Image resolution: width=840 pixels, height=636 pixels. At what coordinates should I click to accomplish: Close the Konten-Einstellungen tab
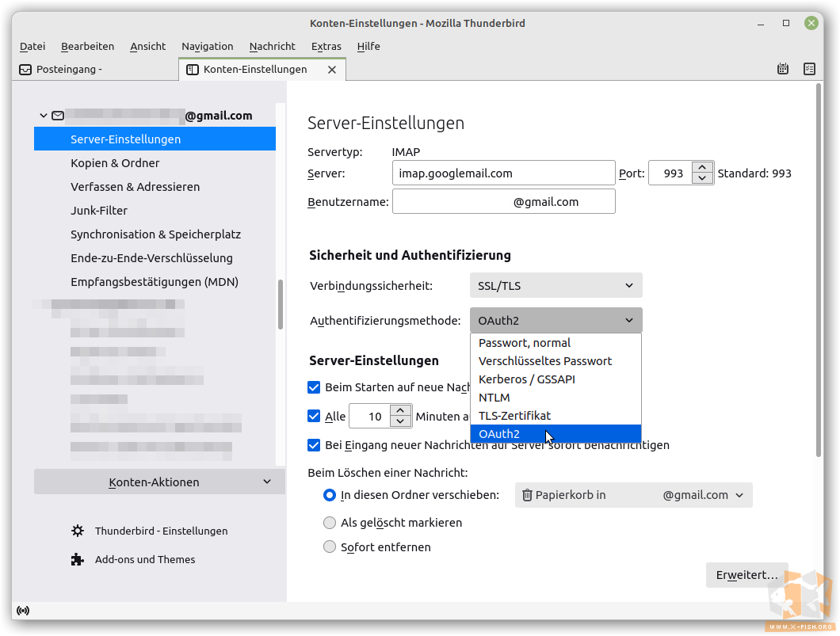(332, 70)
